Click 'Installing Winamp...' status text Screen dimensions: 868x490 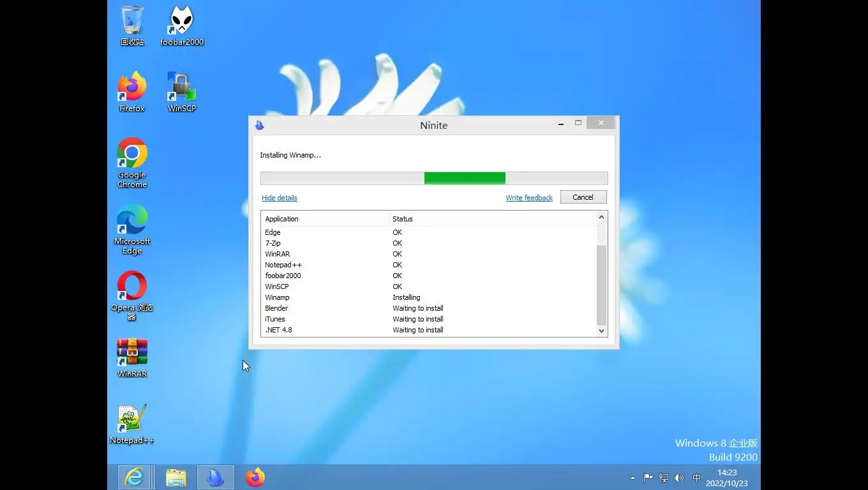coord(290,155)
